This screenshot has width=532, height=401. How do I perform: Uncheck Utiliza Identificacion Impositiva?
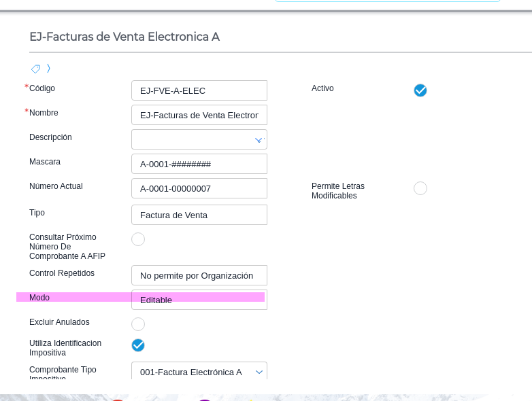138,345
